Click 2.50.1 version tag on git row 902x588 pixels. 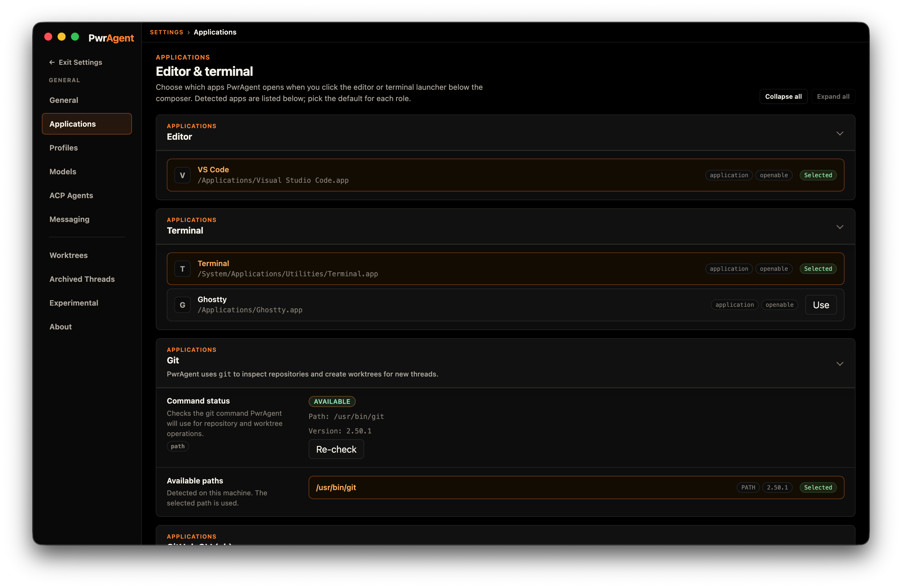coord(777,487)
